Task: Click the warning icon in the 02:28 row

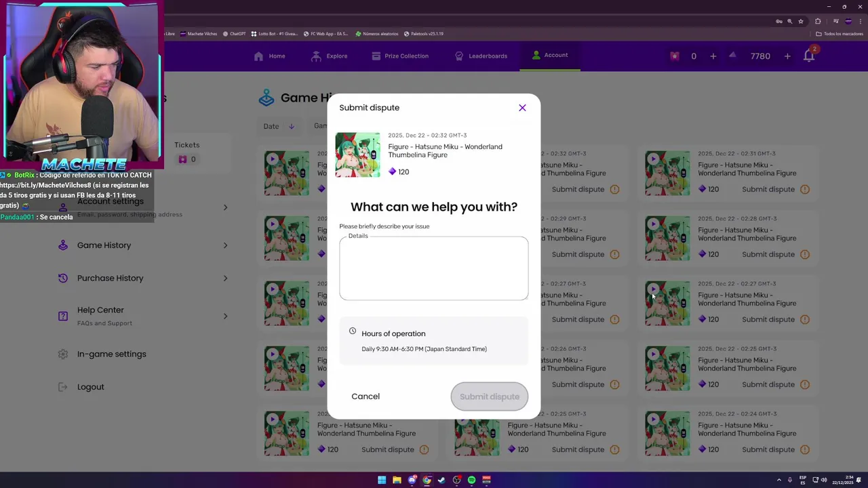Action: click(x=805, y=254)
